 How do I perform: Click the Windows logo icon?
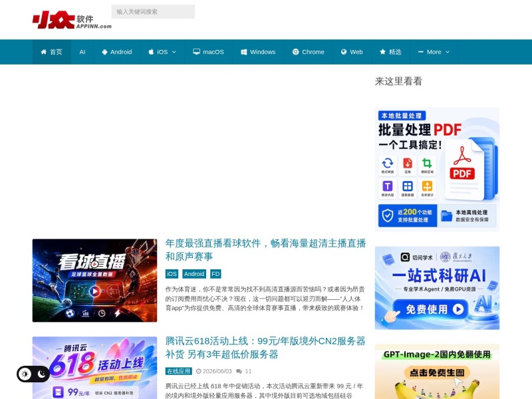[243, 52]
